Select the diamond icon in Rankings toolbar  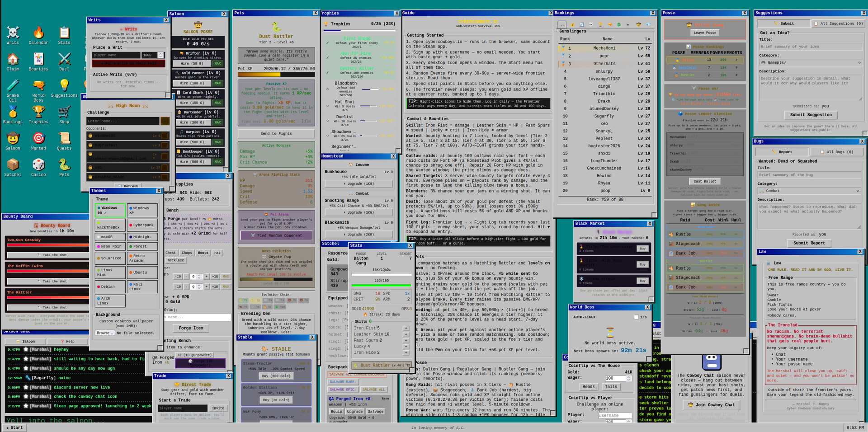[x=648, y=24]
